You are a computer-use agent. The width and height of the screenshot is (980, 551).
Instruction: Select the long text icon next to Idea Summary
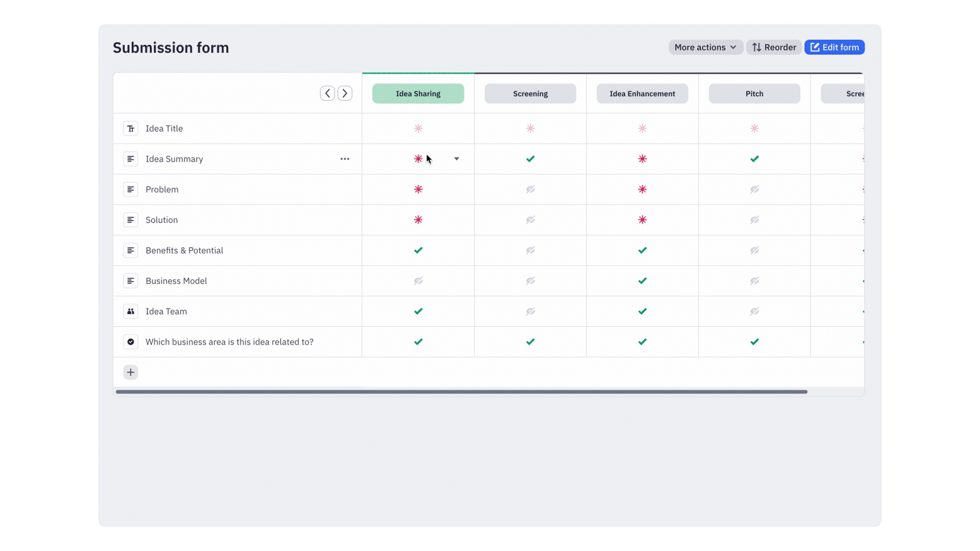pyautogui.click(x=130, y=159)
